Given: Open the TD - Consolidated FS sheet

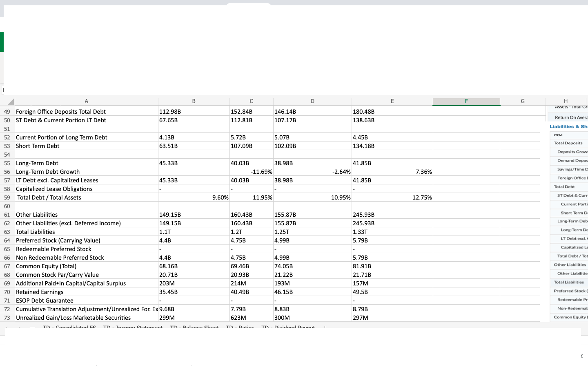Looking at the screenshot, I should (x=69, y=328).
